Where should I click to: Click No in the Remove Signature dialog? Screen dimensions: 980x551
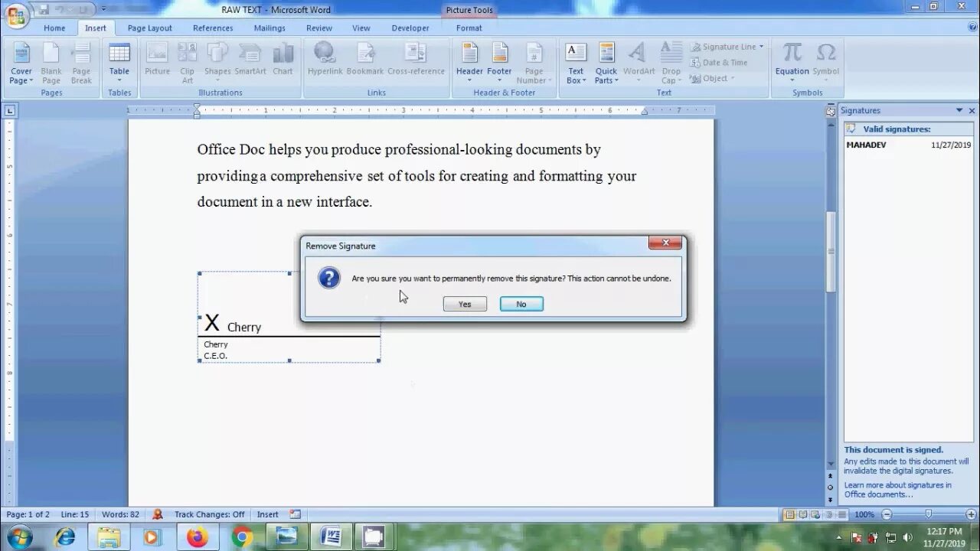pyautogui.click(x=521, y=304)
